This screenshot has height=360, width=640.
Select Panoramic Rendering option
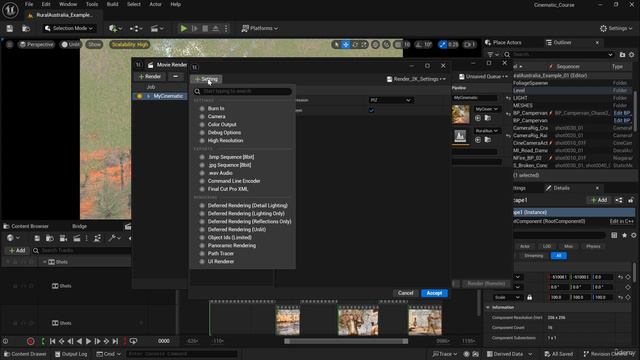[x=232, y=245]
